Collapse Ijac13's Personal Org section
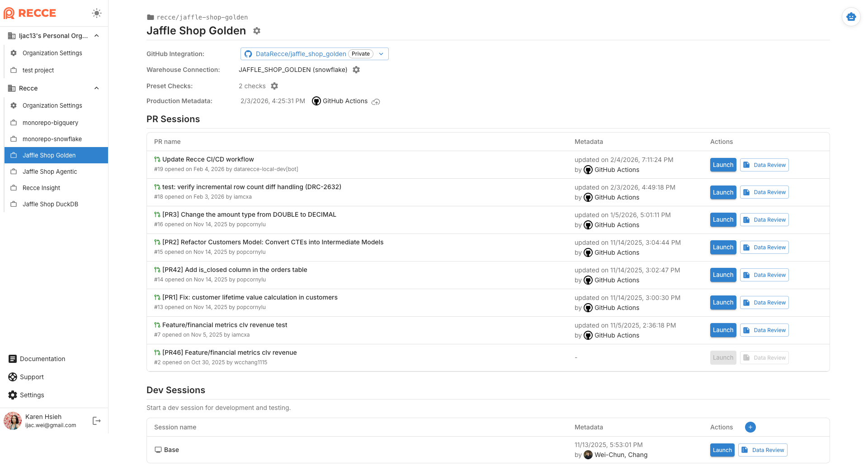Image resolution: width=868 pixels, height=476 pixels. click(x=96, y=35)
